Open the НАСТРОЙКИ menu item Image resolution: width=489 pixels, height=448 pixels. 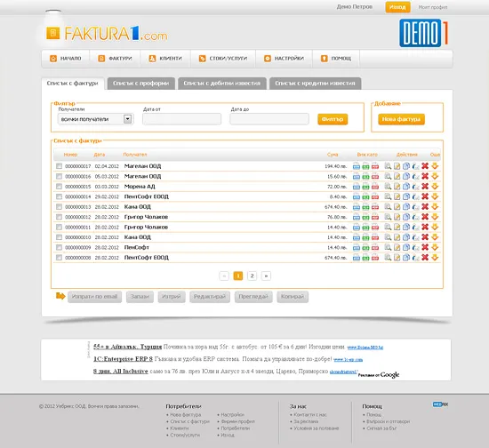284,59
